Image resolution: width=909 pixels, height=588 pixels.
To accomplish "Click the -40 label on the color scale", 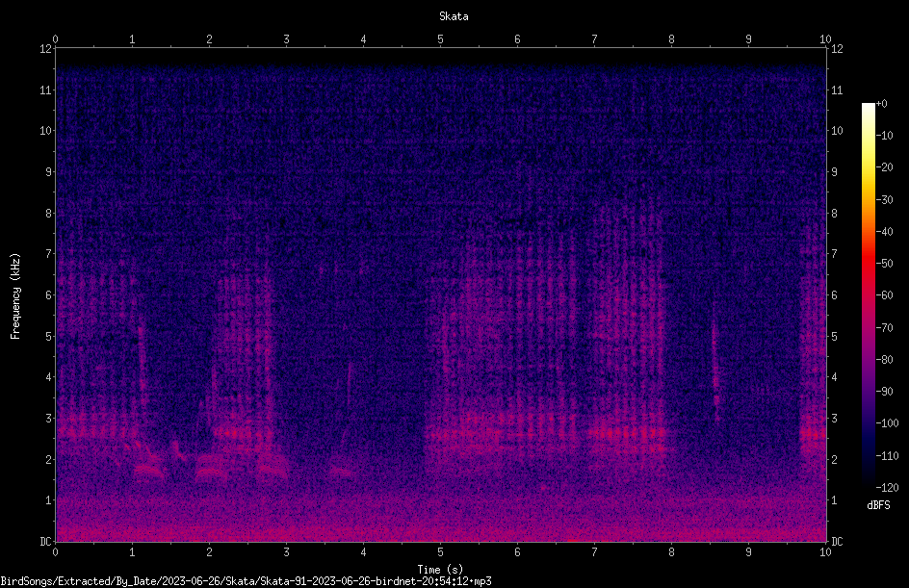I will click(885, 232).
